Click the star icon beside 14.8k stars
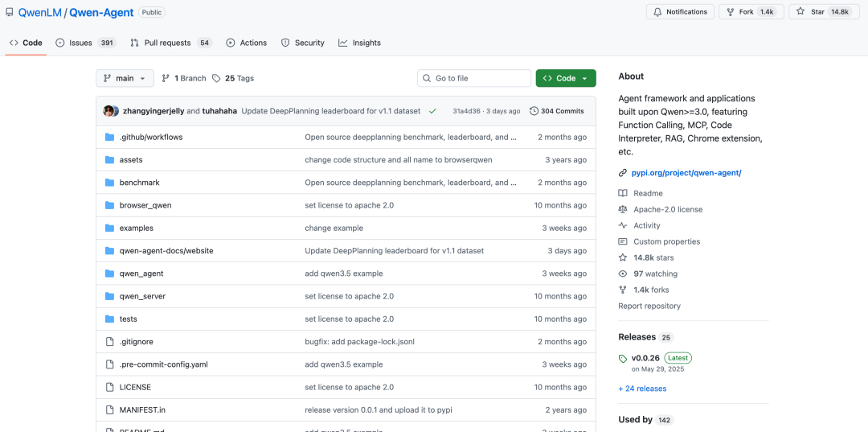Viewport: 868px width, 432px height. click(x=623, y=257)
